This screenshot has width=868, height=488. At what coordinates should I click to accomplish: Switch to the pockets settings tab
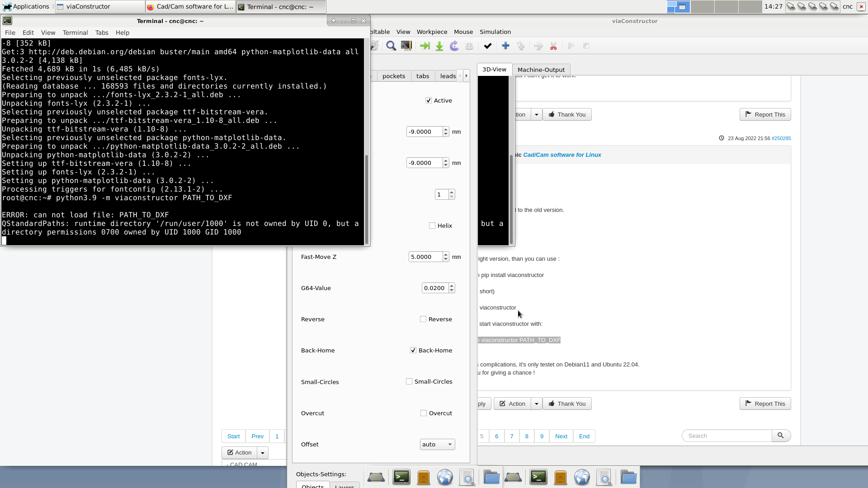[x=394, y=76]
